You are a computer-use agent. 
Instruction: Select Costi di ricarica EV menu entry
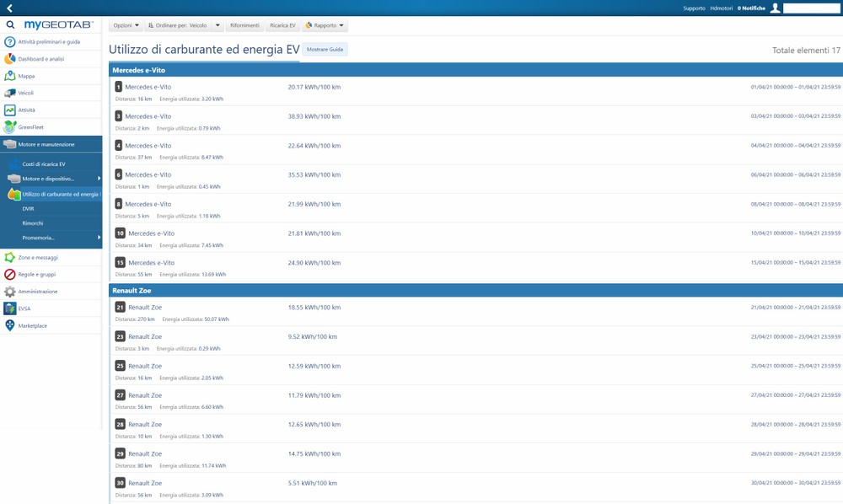pyautogui.click(x=44, y=164)
